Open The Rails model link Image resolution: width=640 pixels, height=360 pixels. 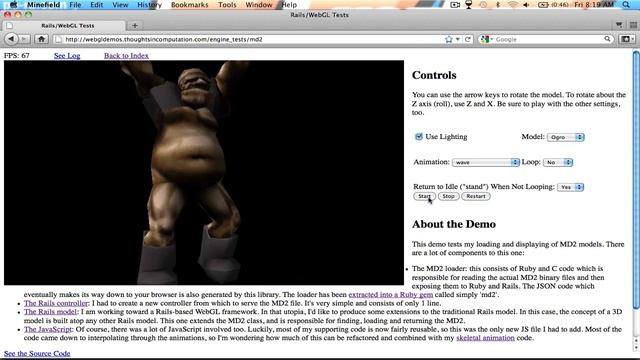(50, 312)
